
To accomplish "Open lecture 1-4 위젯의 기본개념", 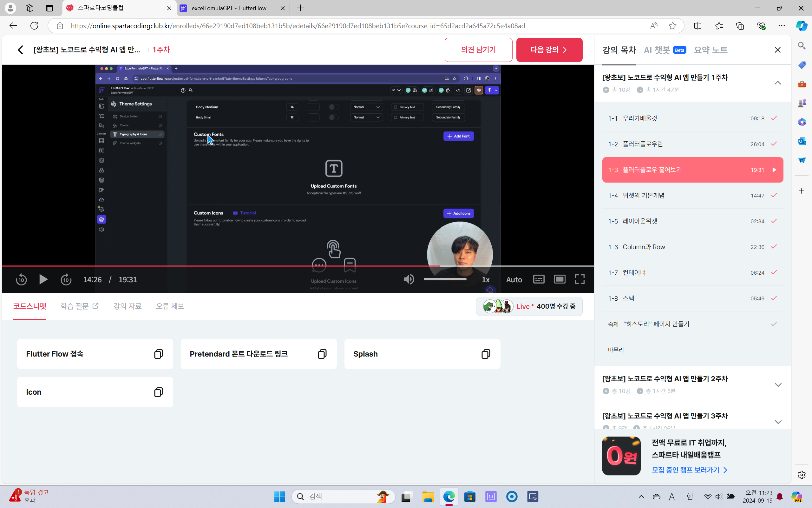I will pos(692,195).
